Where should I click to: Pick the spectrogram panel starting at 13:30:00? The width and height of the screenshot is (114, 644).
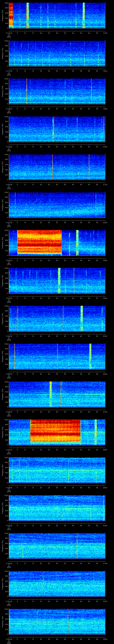coord(57,546)
